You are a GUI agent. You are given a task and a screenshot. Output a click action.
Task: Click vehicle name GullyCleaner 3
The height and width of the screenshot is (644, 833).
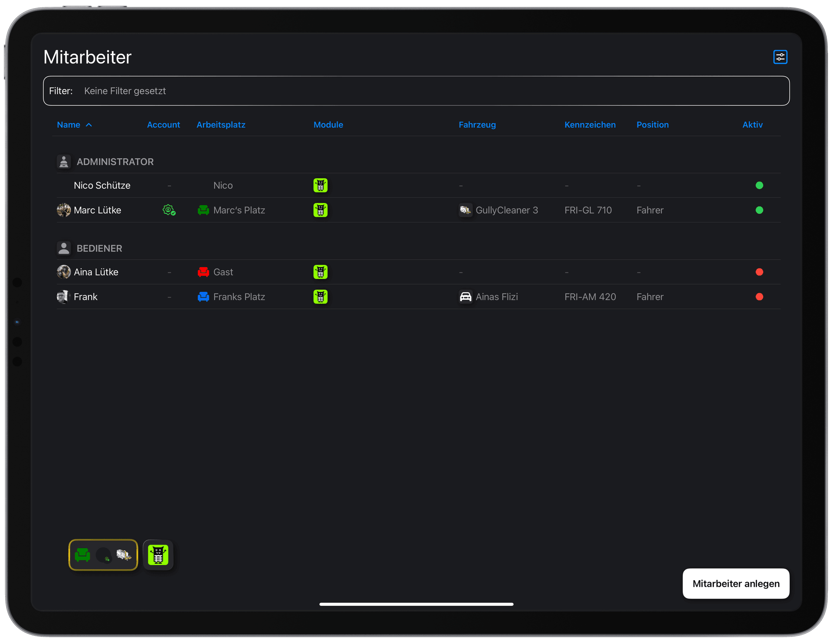coord(507,210)
